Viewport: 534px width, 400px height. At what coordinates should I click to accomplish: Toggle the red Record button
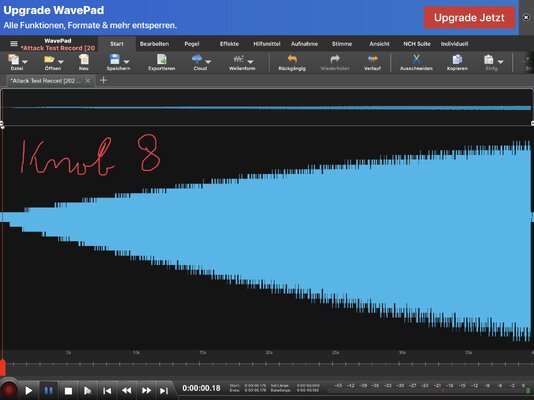pyautogui.click(x=9, y=390)
